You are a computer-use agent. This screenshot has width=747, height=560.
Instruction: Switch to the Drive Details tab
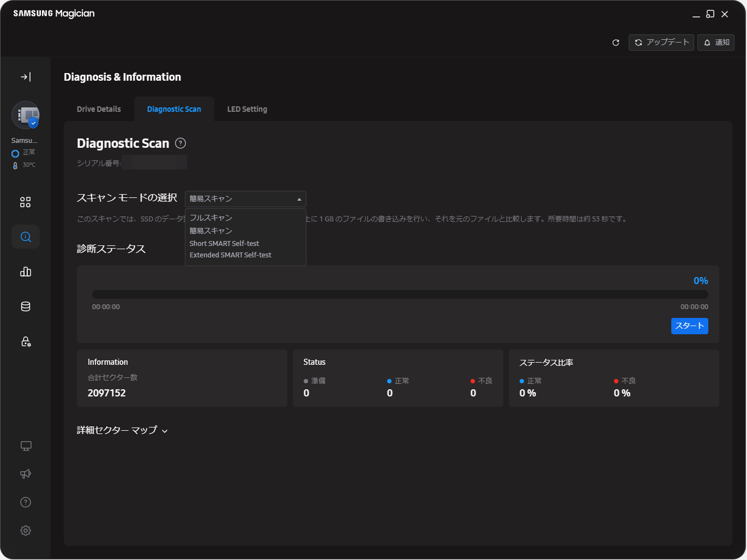pyautogui.click(x=99, y=109)
